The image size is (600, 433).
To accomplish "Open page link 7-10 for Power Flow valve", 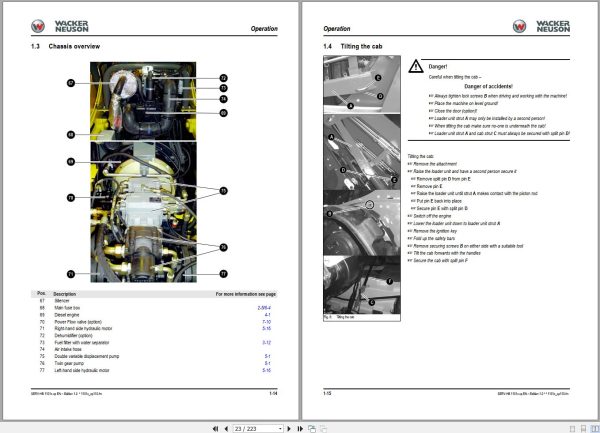I will [266, 322].
